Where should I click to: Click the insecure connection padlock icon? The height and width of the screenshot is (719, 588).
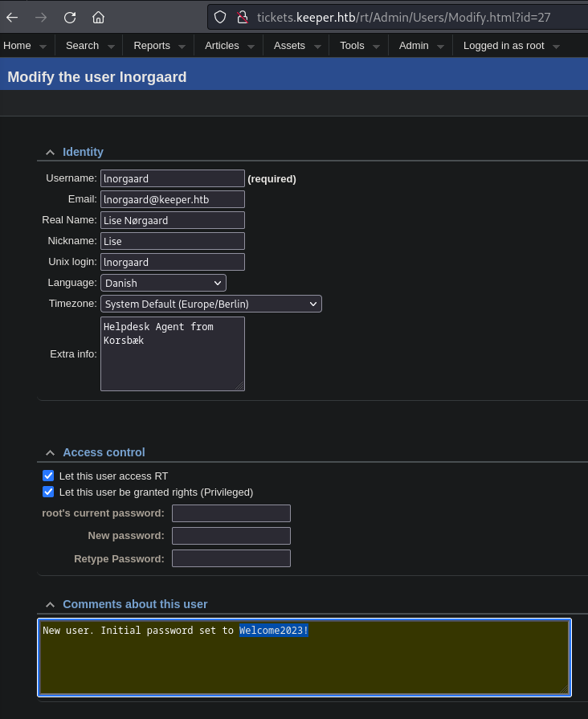[241, 17]
